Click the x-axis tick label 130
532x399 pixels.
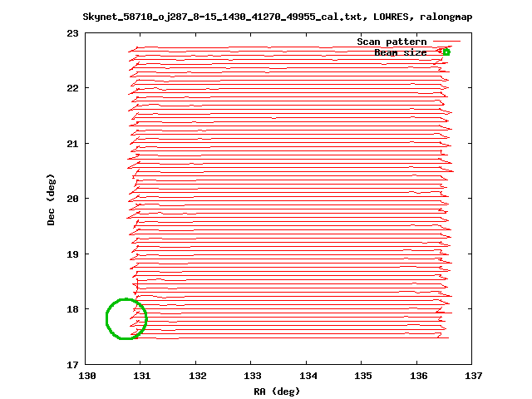tap(87, 376)
